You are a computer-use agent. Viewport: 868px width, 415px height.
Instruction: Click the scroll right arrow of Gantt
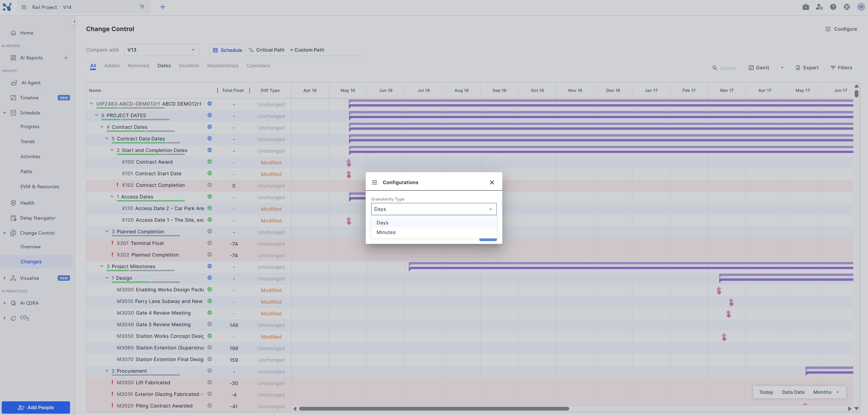[x=850, y=409]
